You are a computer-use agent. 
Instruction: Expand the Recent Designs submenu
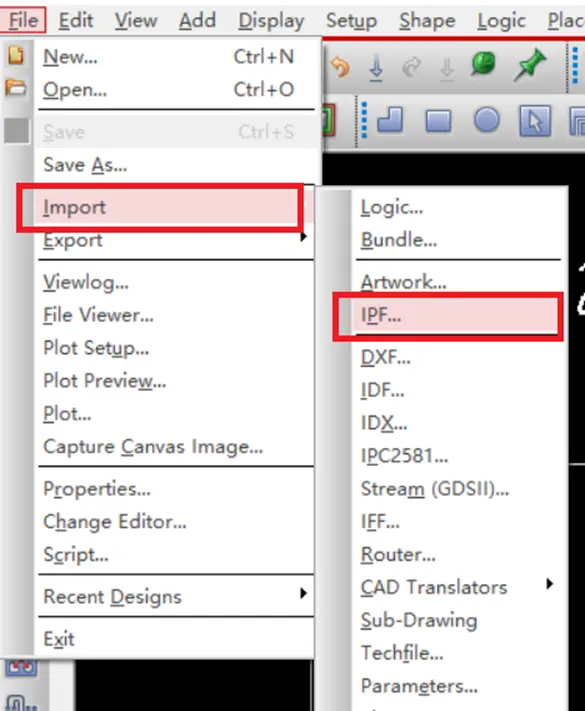pos(174,596)
